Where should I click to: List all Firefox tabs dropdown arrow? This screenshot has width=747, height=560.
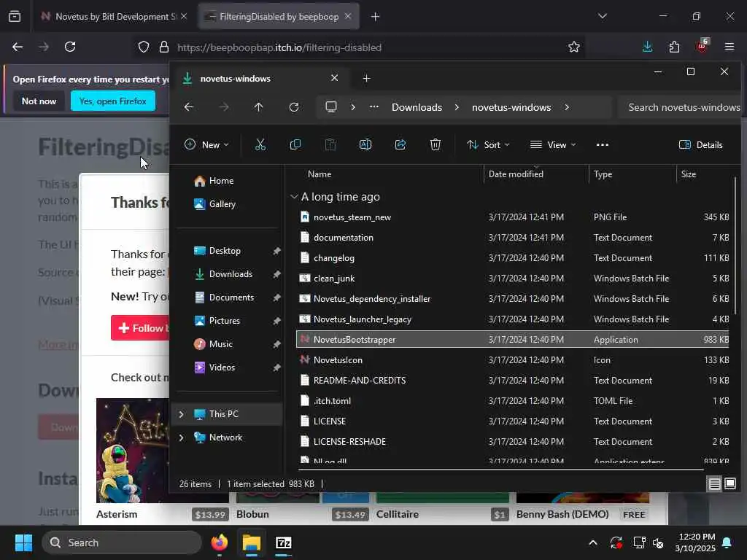[603, 16]
